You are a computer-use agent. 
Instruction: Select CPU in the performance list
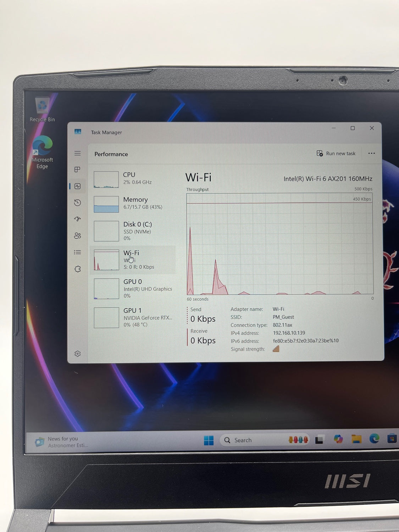click(133, 178)
